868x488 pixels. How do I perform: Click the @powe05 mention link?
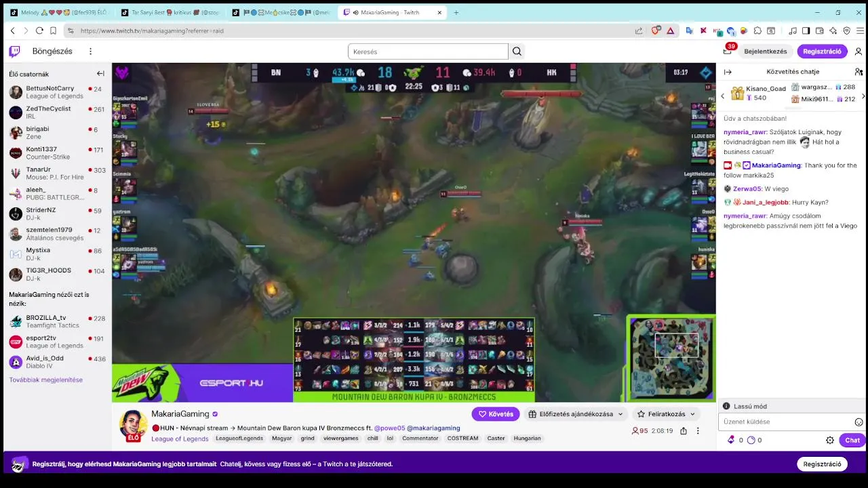[389, 428]
